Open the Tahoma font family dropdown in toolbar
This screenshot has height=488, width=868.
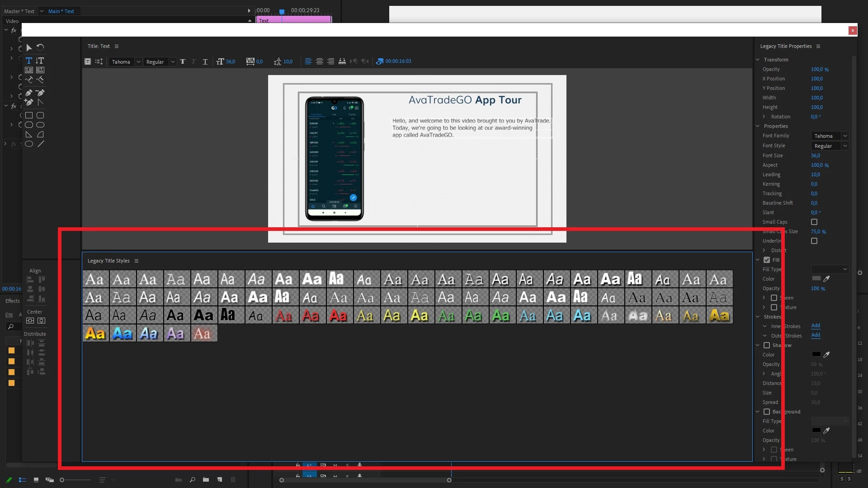point(138,62)
